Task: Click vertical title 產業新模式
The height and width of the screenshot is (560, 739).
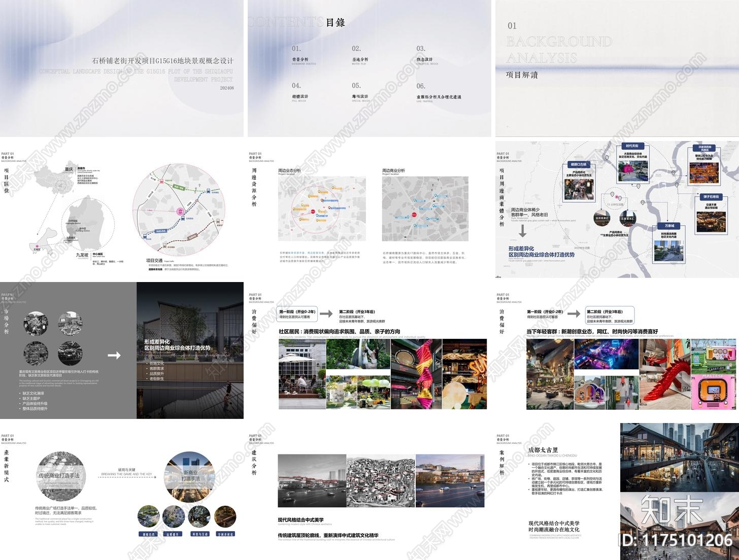Action: [6, 466]
